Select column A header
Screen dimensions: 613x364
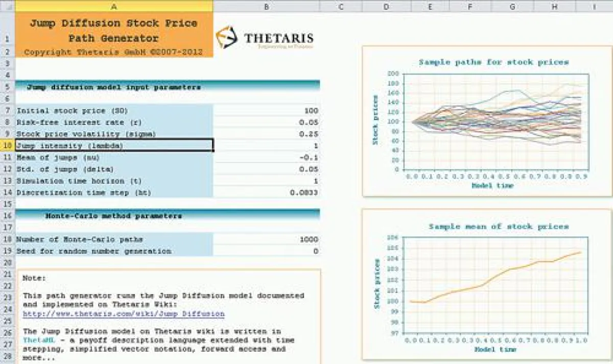tap(114, 6)
